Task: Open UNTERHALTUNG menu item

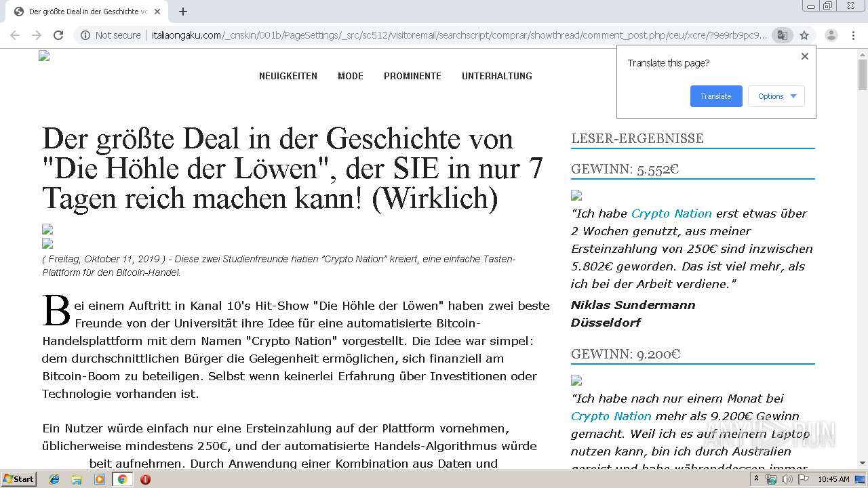Action: [497, 76]
